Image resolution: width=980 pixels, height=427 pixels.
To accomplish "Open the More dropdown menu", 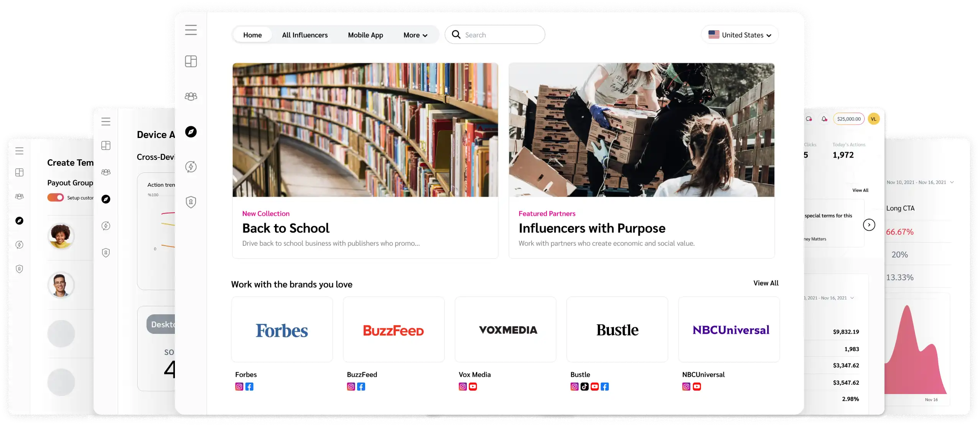I will [415, 35].
